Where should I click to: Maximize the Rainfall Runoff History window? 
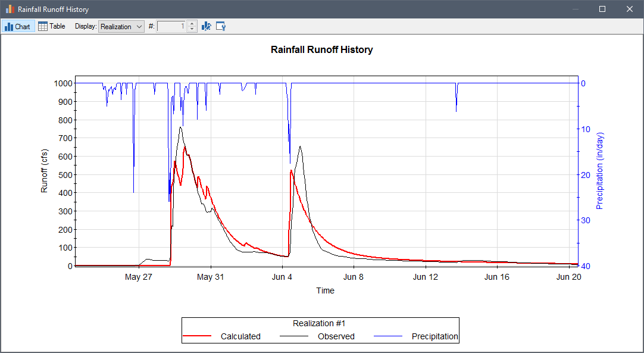pos(602,9)
